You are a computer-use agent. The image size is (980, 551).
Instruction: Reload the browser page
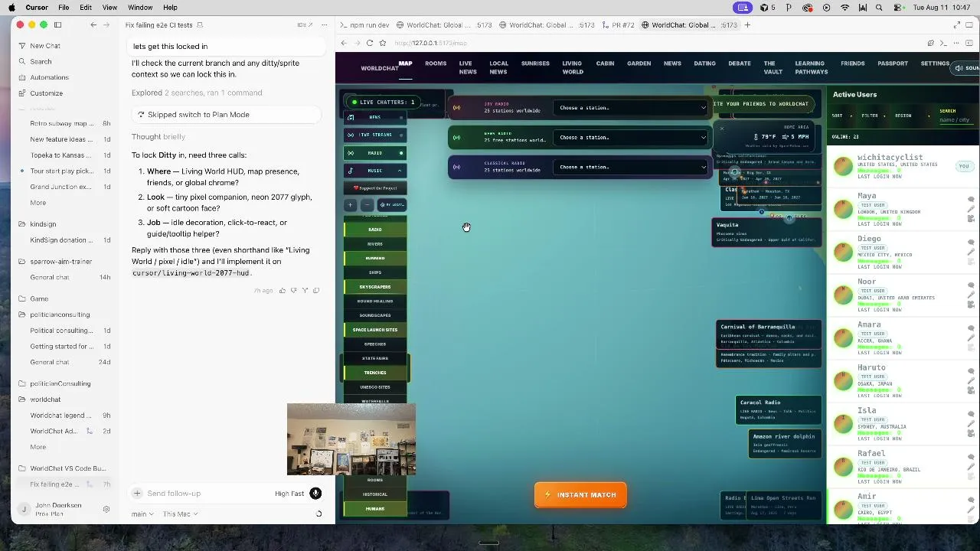tap(370, 43)
